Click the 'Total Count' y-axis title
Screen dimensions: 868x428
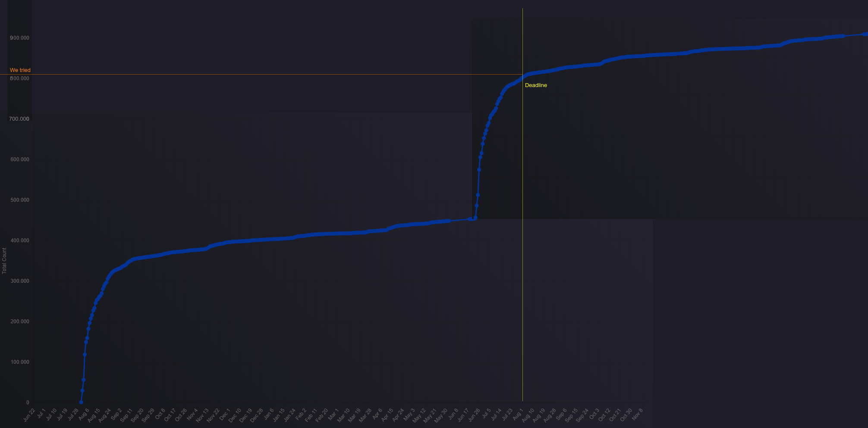(x=4, y=261)
